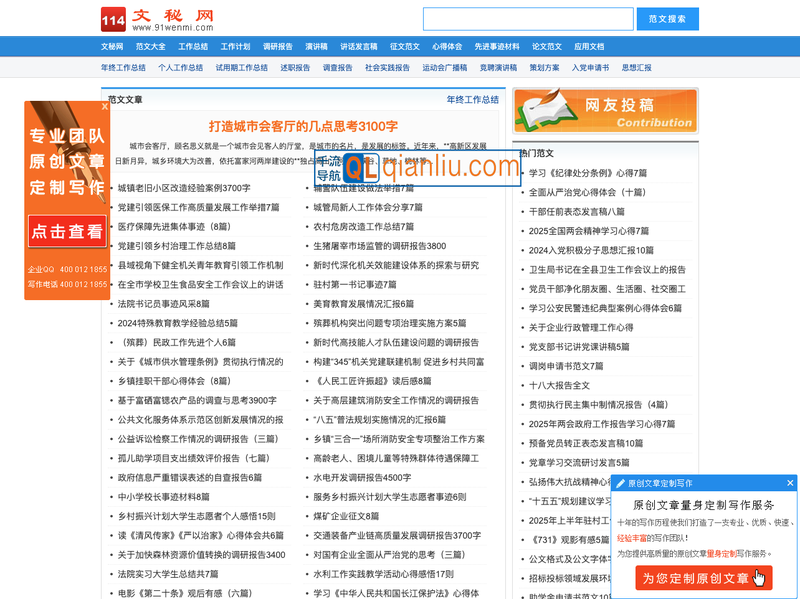Click inside the search input field
This screenshot has height=599, width=800.
(530, 17)
